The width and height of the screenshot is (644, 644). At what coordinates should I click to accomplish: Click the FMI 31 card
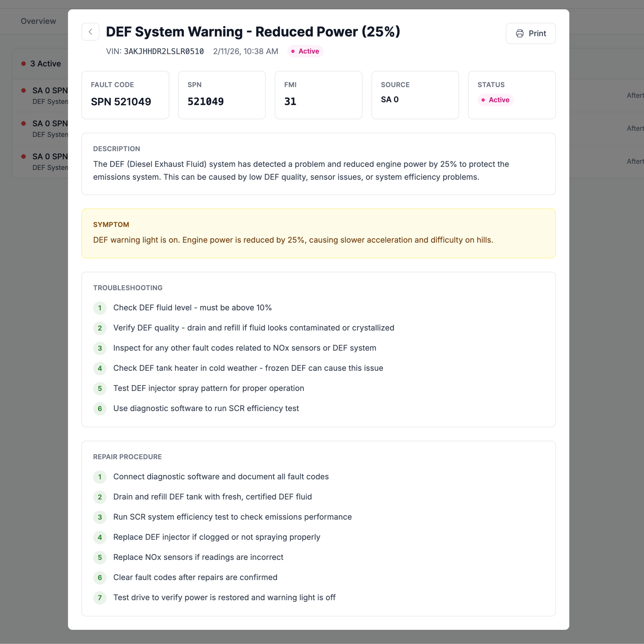tap(318, 95)
